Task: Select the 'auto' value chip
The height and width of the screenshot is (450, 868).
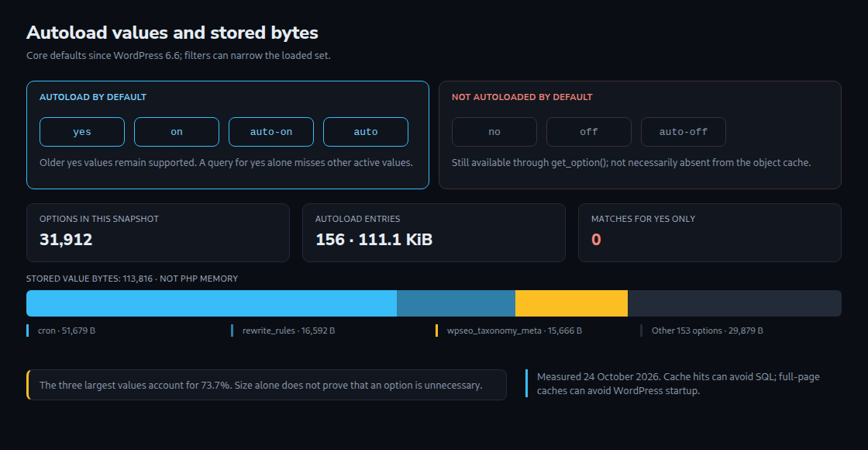Action: [366, 132]
